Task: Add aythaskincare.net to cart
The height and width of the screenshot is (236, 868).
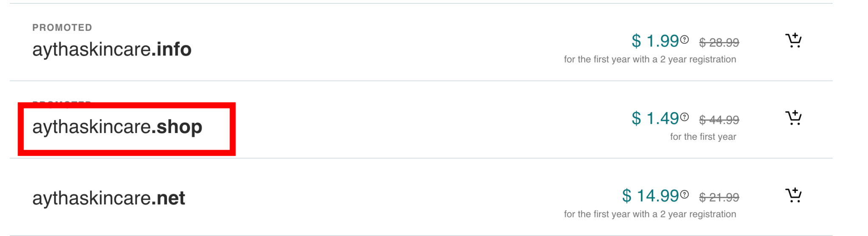Action: (793, 195)
